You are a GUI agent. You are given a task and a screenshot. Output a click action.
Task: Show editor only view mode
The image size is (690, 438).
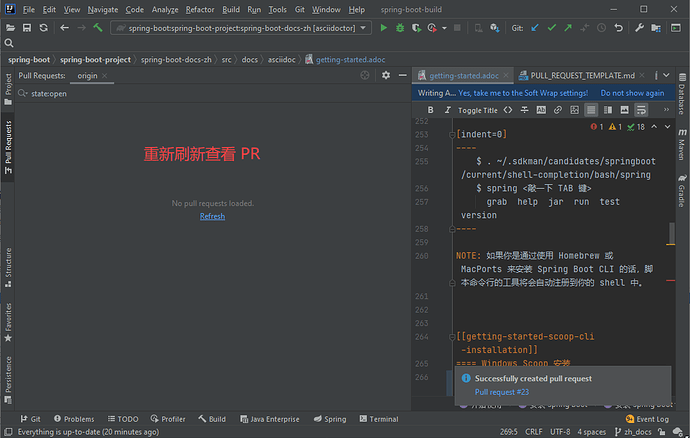(591, 110)
